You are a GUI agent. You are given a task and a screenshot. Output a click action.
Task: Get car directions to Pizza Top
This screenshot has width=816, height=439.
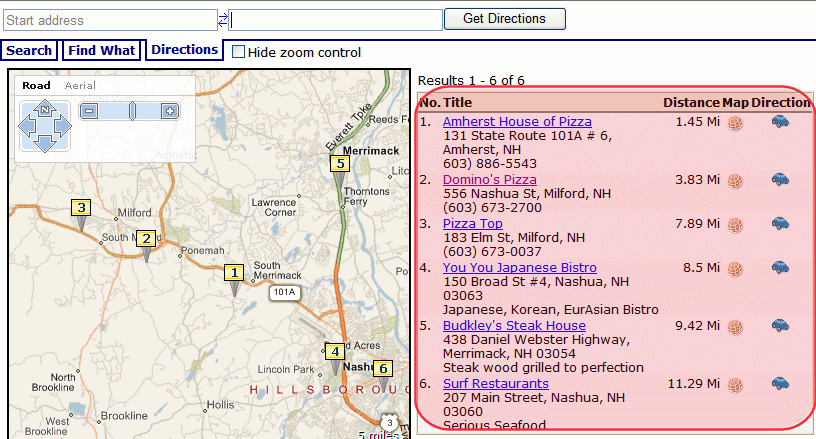[780, 224]
